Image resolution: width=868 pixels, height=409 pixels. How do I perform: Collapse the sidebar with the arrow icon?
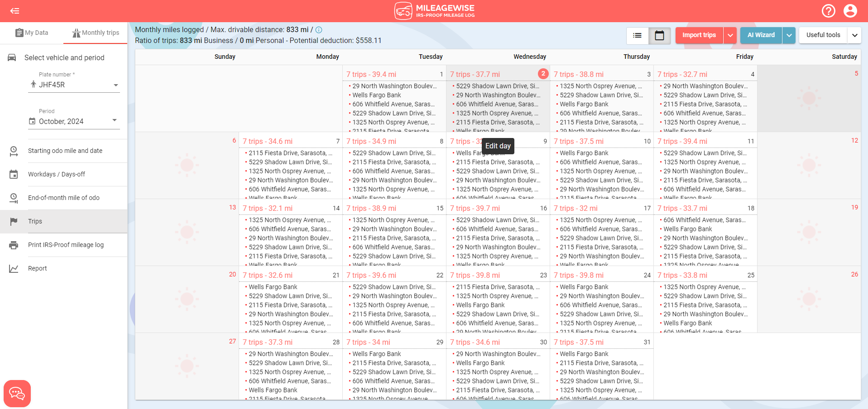pos(15,10)
